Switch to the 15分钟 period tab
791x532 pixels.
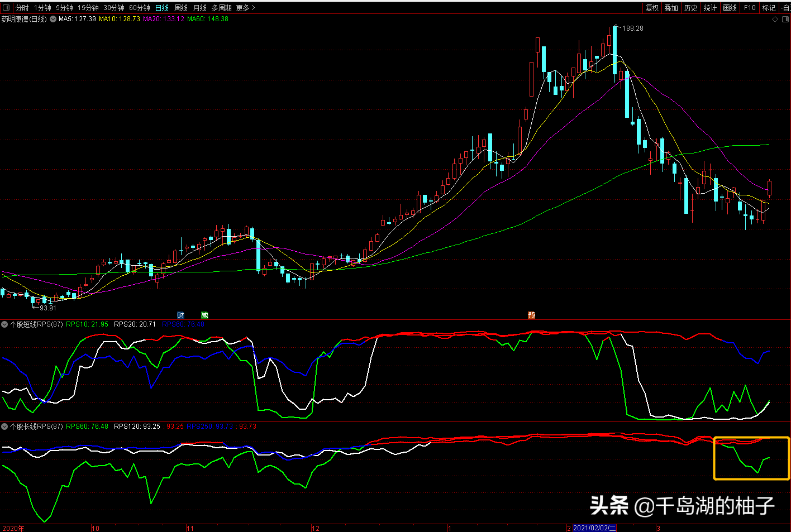(88, 8)
